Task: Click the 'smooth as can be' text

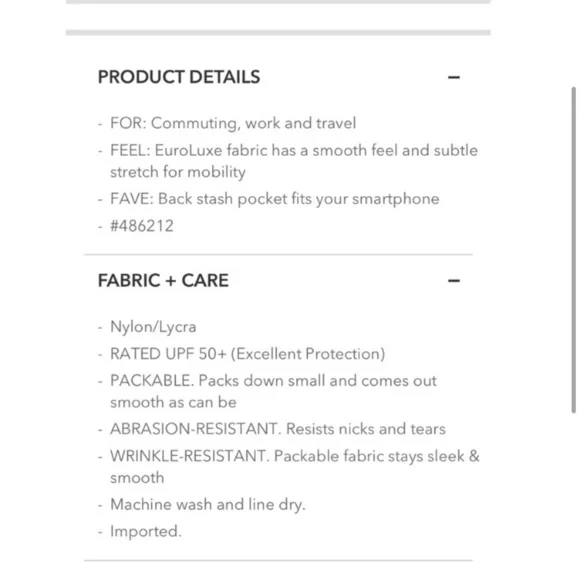Action: click(173, 402)
